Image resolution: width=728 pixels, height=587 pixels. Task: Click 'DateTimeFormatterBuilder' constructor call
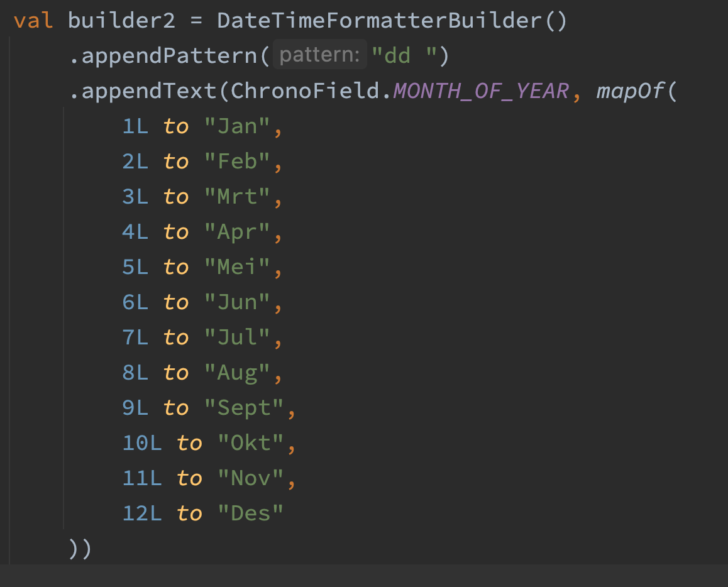[x=379, y=21]
